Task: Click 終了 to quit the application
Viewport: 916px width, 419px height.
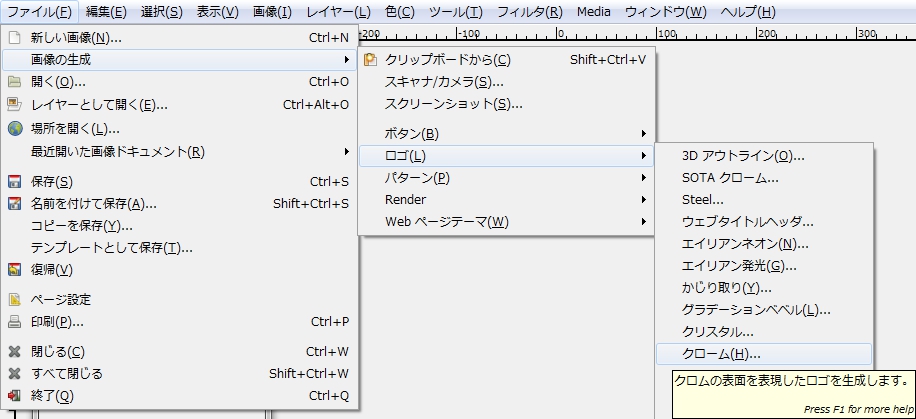Action: click(53, 396)
